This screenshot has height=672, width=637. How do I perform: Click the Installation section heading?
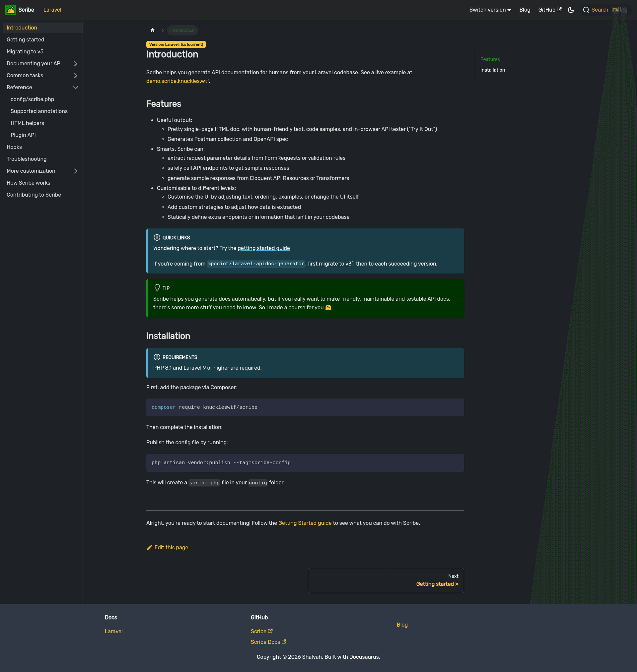coord(168,336)
